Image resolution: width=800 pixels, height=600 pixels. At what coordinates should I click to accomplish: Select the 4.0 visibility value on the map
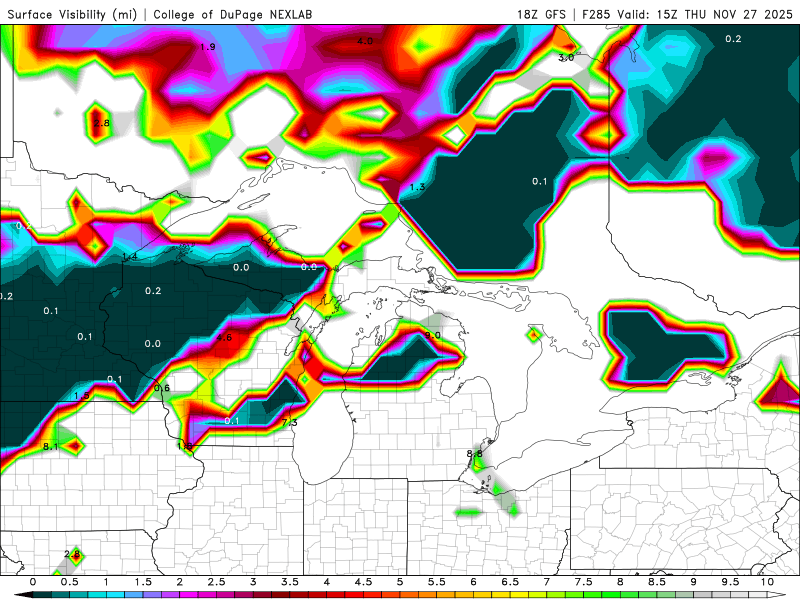pos(365,41)
